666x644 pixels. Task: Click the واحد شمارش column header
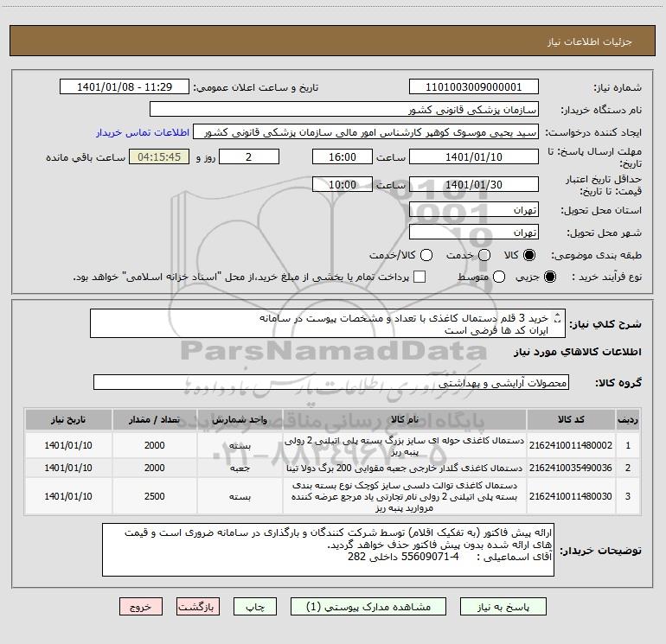tap(240, 419)
